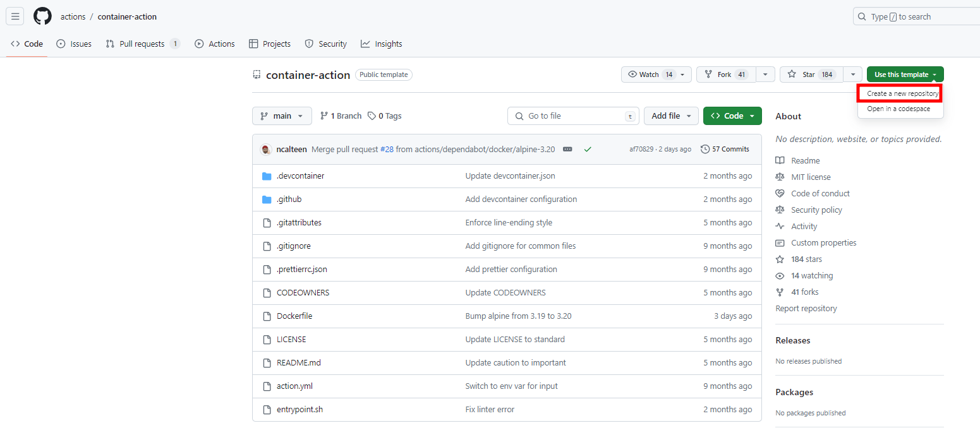Click the 184 stars star icon
The width and height of the screenshot is (980, 428).
point(780,259)
